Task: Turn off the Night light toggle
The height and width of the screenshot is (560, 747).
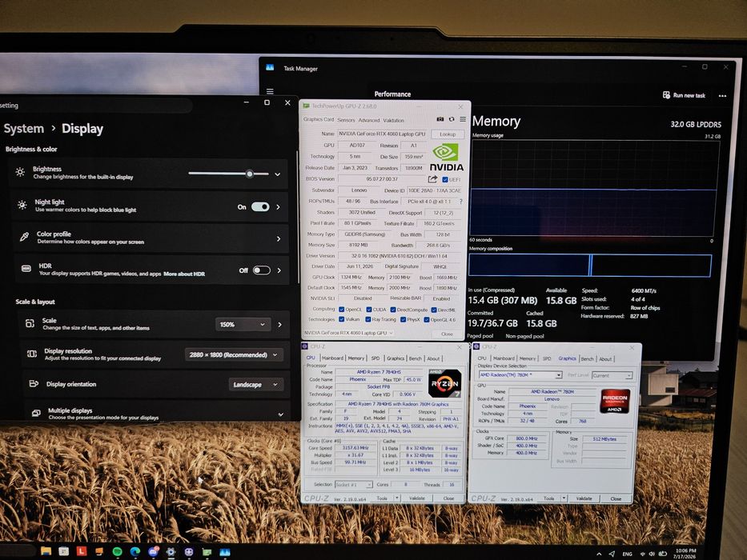Action: [x=260, y=206]
